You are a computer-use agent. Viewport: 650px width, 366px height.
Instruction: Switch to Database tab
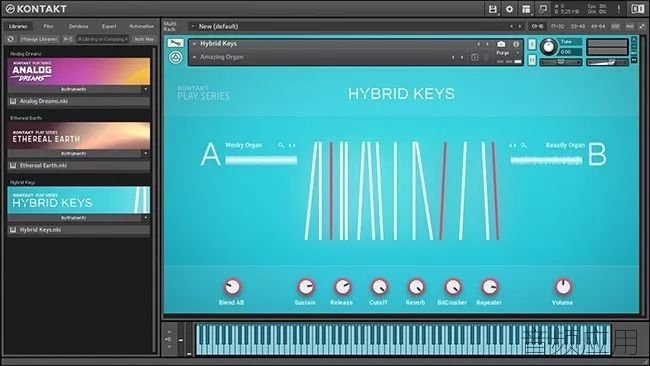pyautogui.click(x=78, y=26)
